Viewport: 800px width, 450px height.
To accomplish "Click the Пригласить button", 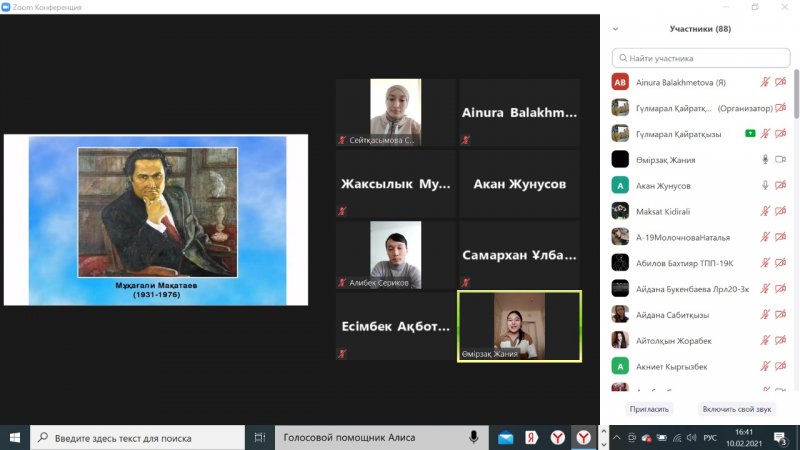I will [x=649, y=409].
